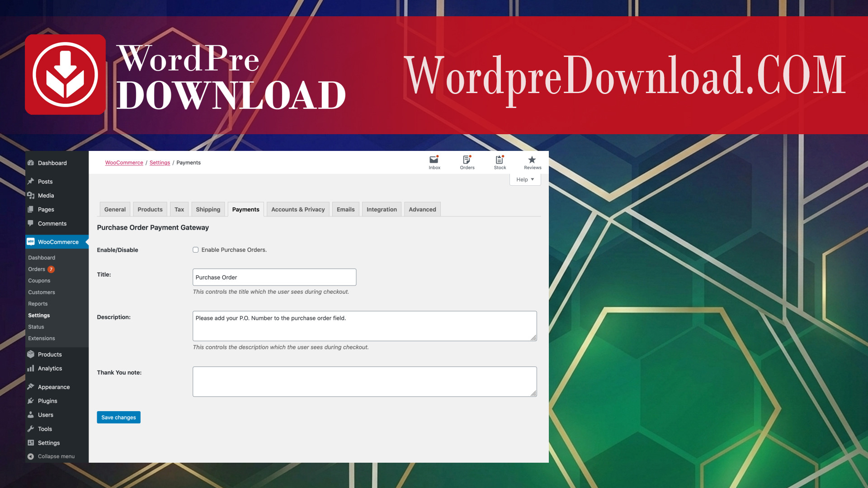This screenshot has width=868, height=488.
Task: Click the Appearance paintbrush icon
Action: pyautogui.click(x=31, y=387)
